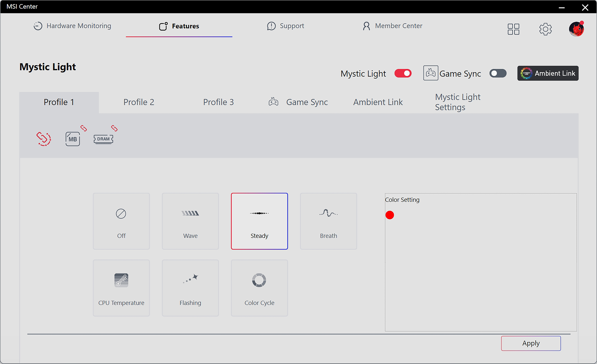
Task: Enable the Game Sync toggle
Action: pyautogui.click(x=498, y=73)
